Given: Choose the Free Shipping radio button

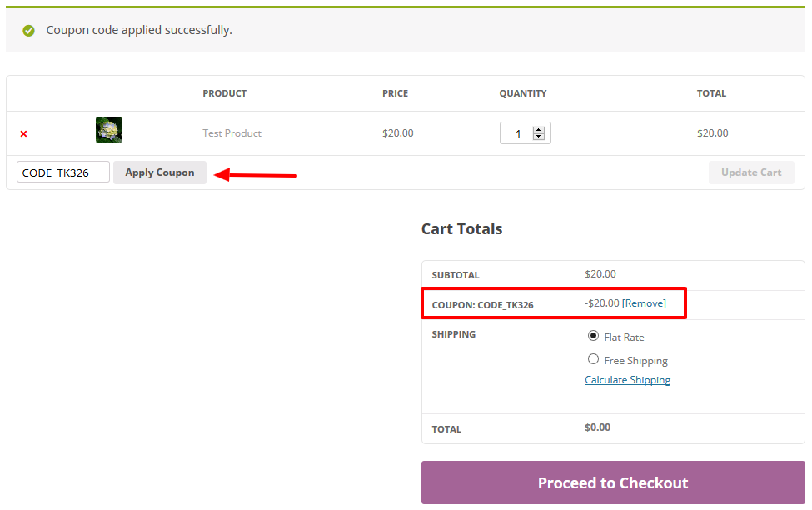Looking at the screenshot, I should (x=593, y=359).
